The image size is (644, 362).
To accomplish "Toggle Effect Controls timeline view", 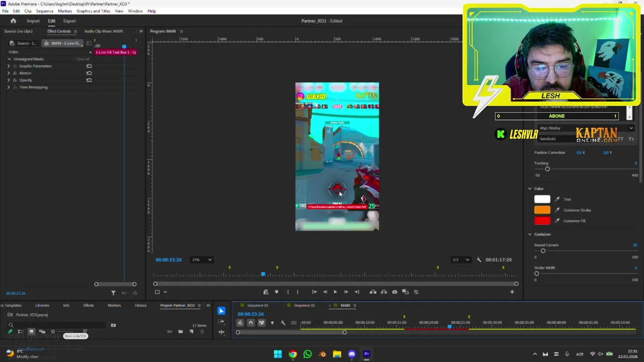I will [89, 43].
